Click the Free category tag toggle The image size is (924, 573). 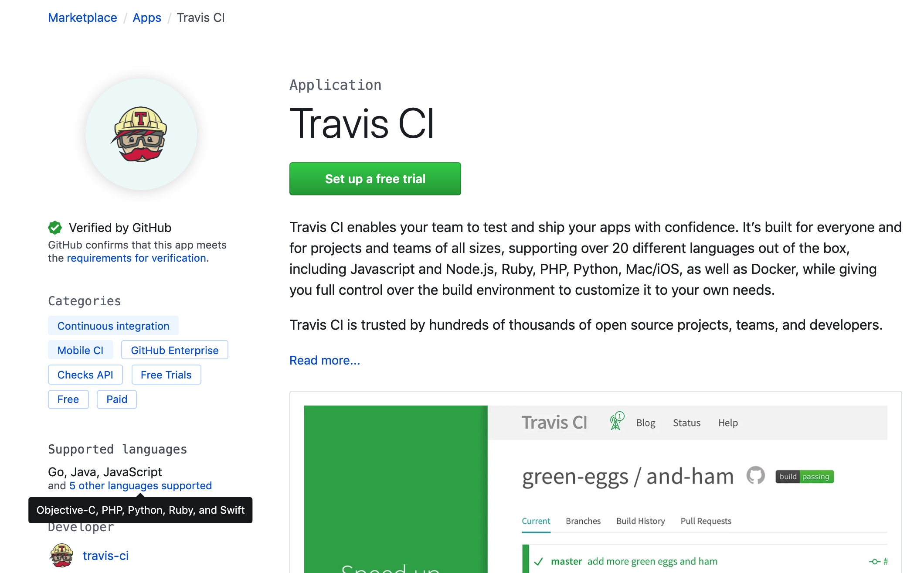click(x=67, y=399)
